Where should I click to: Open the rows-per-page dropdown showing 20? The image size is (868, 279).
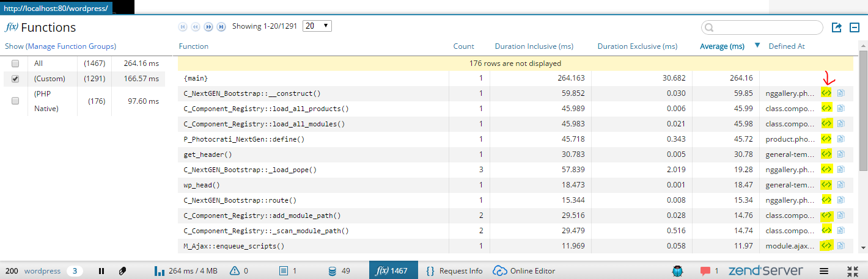(317, 26)
